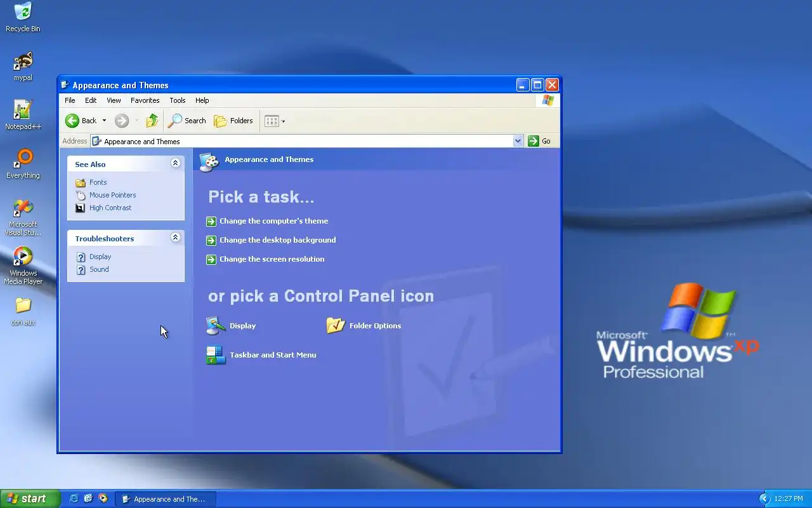
Task: Open the High Contrast link
Action: click(x=110, y=208)
